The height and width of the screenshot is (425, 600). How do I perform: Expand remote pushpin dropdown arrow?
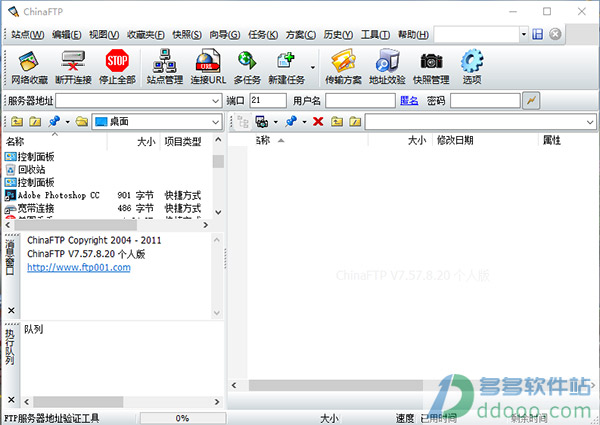[304, 122]
